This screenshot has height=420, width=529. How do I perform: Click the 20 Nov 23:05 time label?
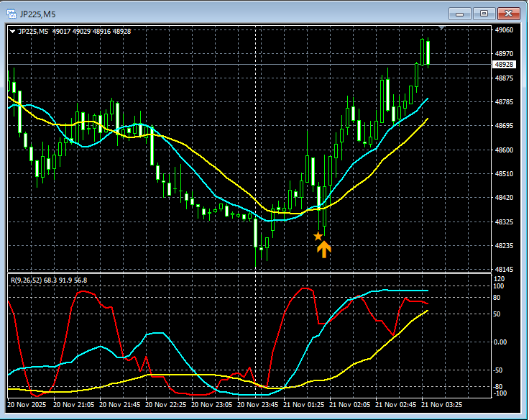click(211, 404)
